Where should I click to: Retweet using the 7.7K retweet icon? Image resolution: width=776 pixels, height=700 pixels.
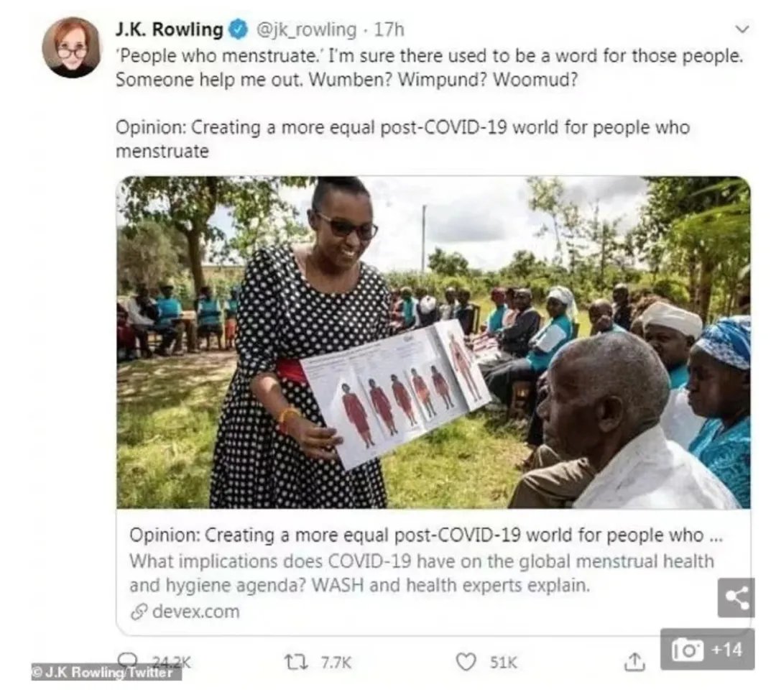point(296,662)
